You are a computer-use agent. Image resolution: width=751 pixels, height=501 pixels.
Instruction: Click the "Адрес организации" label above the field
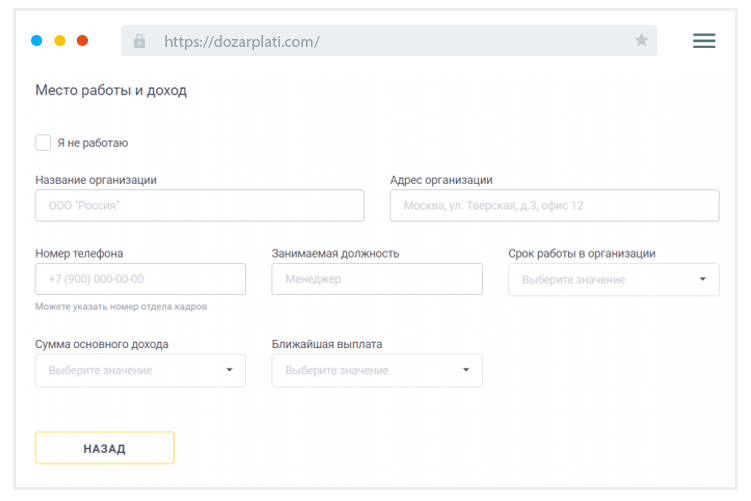point(441,180)
